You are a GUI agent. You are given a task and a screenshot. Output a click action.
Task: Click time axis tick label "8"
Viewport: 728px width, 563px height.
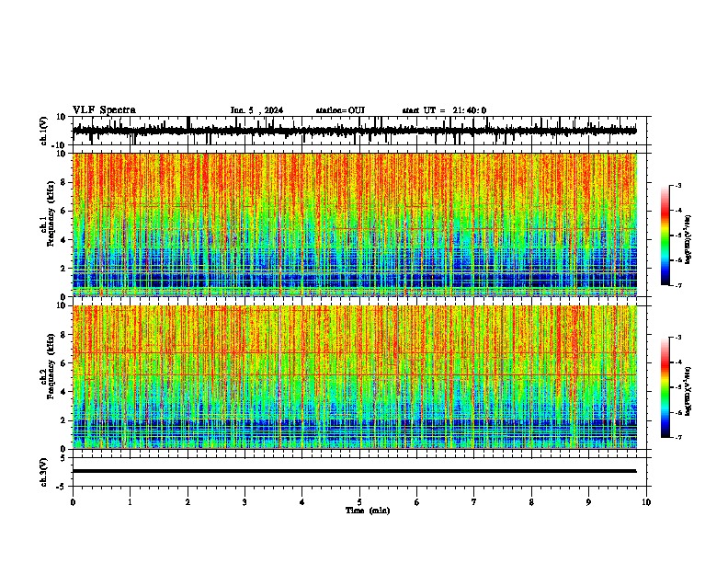[531, 502]
